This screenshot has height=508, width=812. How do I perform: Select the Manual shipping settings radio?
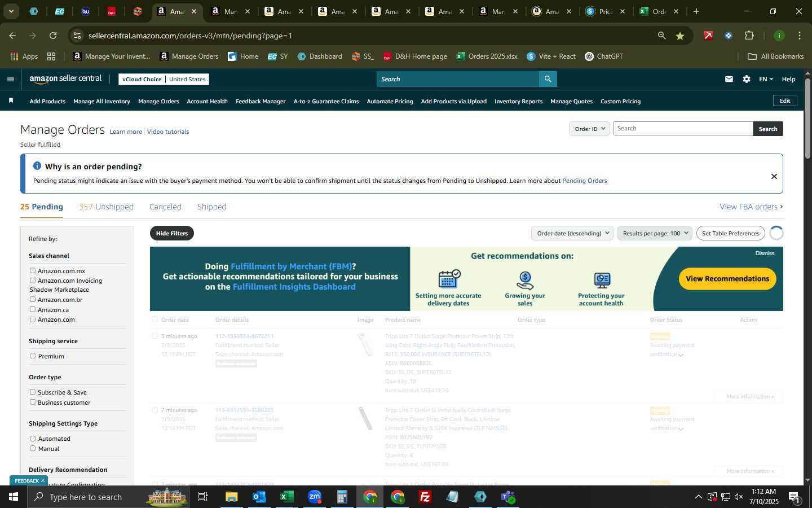[x=33, y=448]
